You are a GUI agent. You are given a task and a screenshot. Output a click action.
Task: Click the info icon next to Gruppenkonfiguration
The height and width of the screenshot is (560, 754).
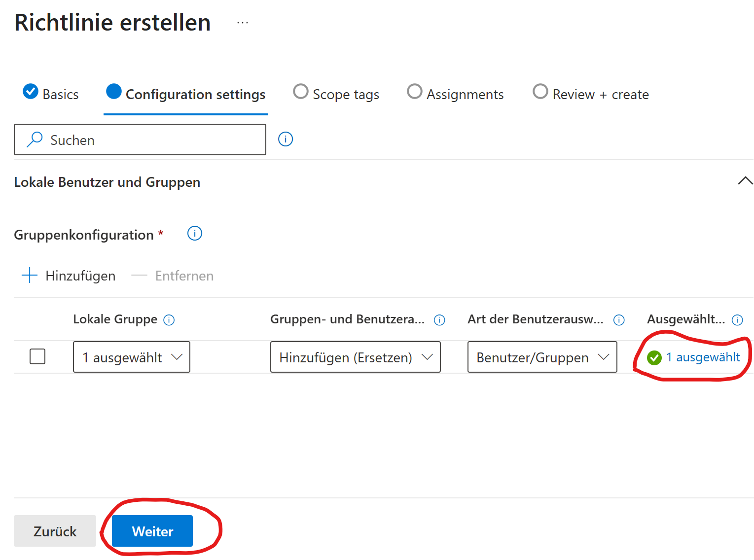click(x=195, y=233)
